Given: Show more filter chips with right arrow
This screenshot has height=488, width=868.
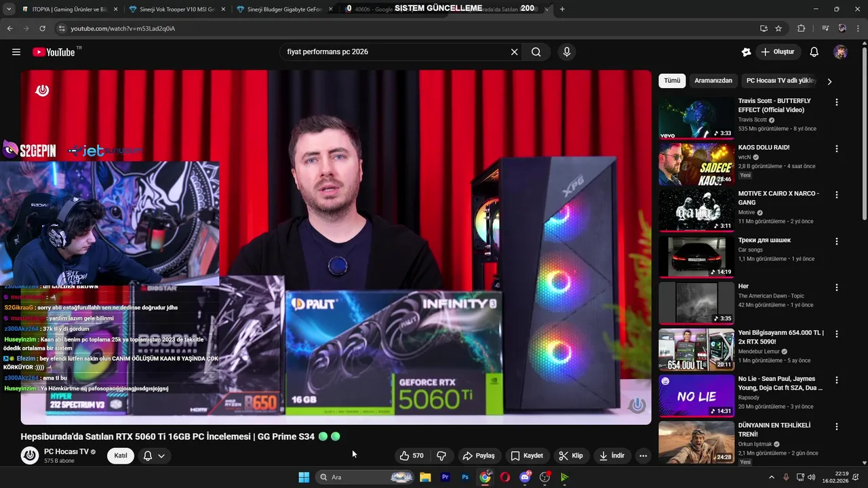Looking at the screenshot, I should 829,81.
